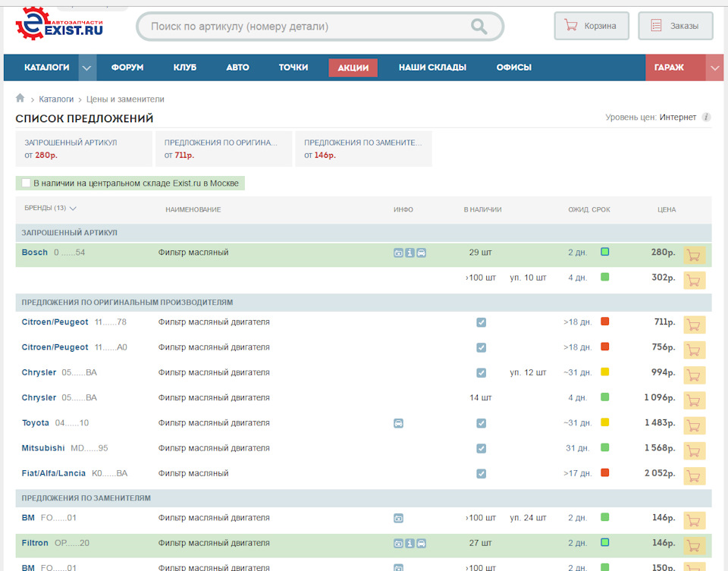Add Mitsubishi 1568р. filter to cart
Viewport: 728px width, 571px height.
click(x=694, y=450)
